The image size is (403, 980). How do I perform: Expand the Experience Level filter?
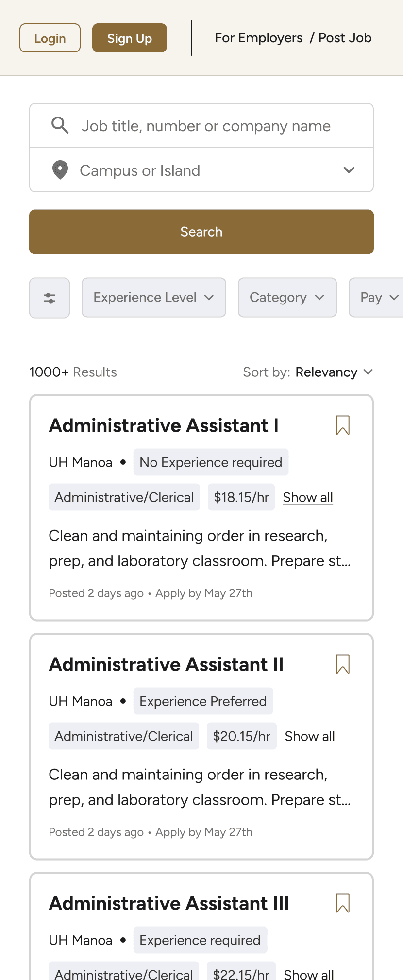pyautogui.click(x=154, y=297)
